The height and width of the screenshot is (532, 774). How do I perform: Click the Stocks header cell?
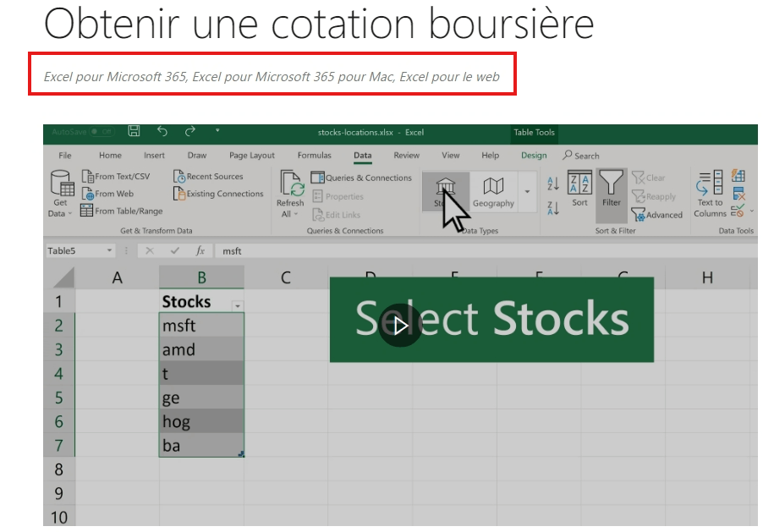[201, 301]
